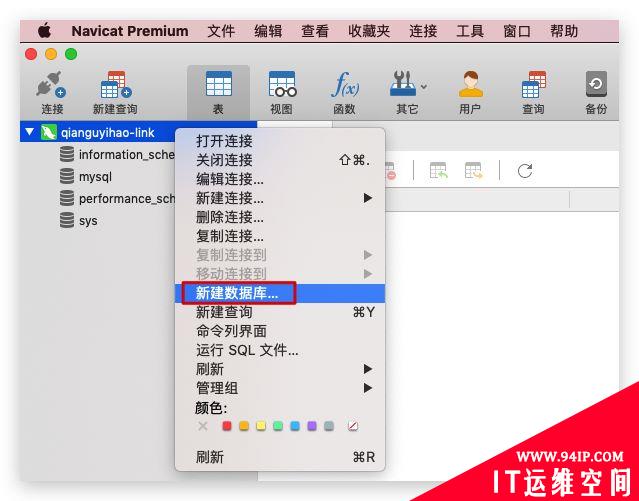The image size is (639, 501).
Task: Click the green zoom window button
Action: pos(71,54)
